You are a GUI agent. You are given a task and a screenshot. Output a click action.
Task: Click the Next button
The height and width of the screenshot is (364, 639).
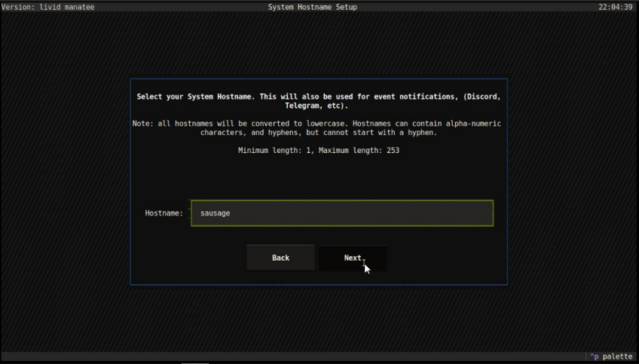point(352,258)
